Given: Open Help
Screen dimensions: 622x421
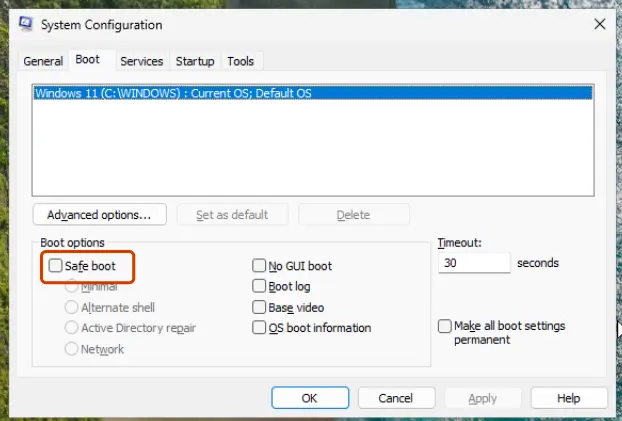Looking at the screenshot, I should [569, 398].
